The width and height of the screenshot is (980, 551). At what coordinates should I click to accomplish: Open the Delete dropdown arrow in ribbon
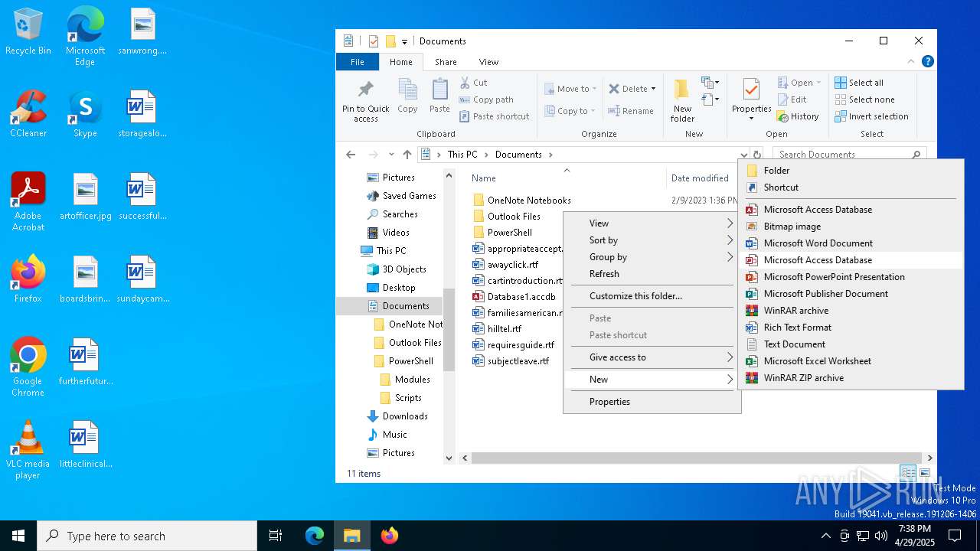point(653,89)
